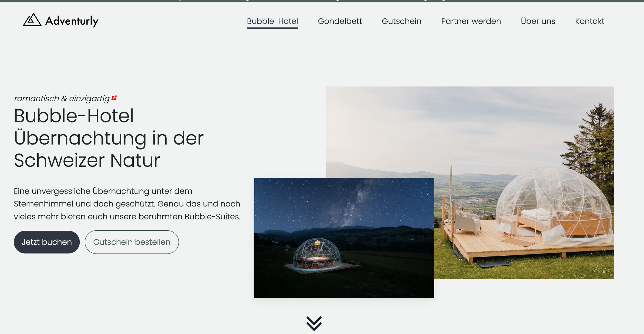
Task: Click the Adventurly mountain logo icon
Action: coord(32,20)
